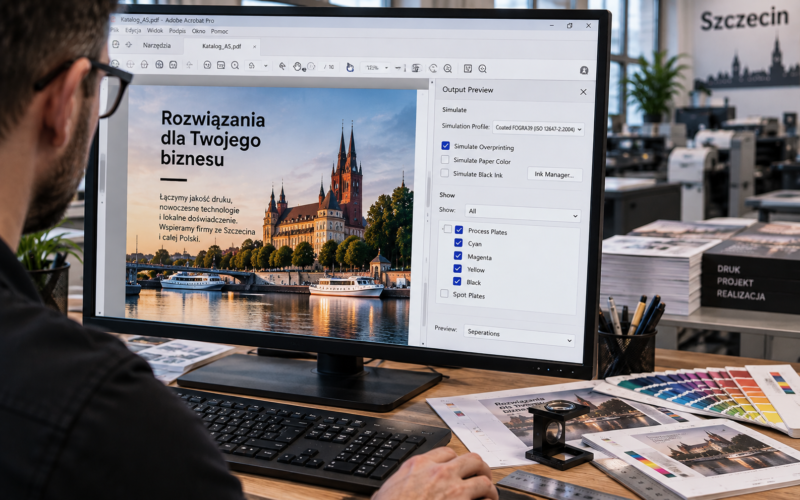Switch to the Katalog_AS.pdf document tab
Viewport: 800px width, 500px height.
pos(221,46)
